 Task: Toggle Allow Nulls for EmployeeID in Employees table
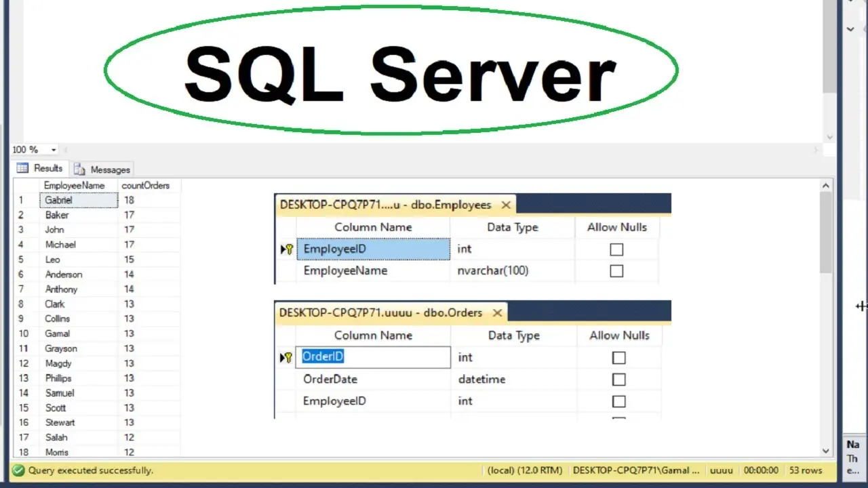click(616, 249)
